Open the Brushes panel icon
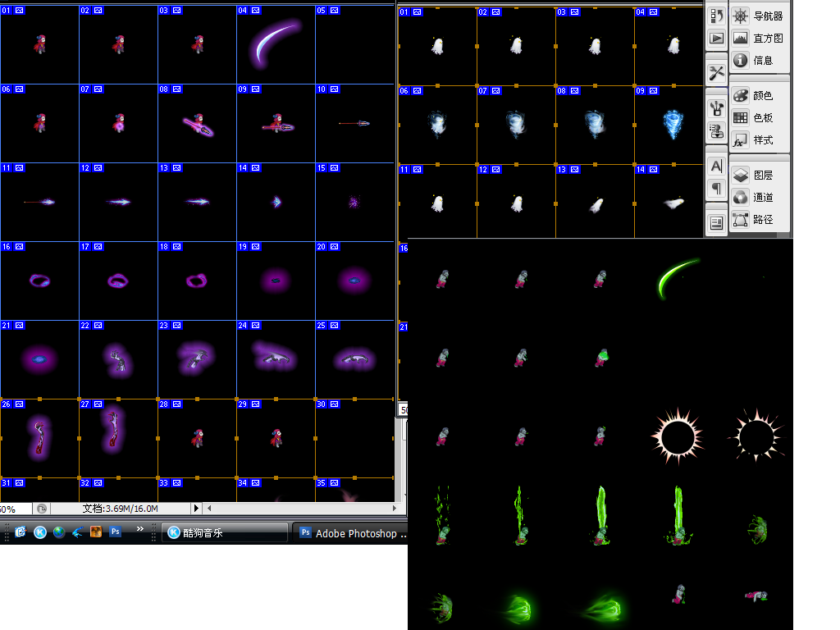This screenshot has height=630, width=840. pyautogui.click(x=716, y=109)
